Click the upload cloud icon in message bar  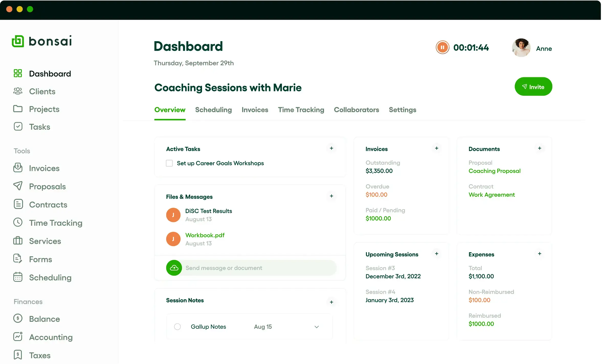(174, 268)
